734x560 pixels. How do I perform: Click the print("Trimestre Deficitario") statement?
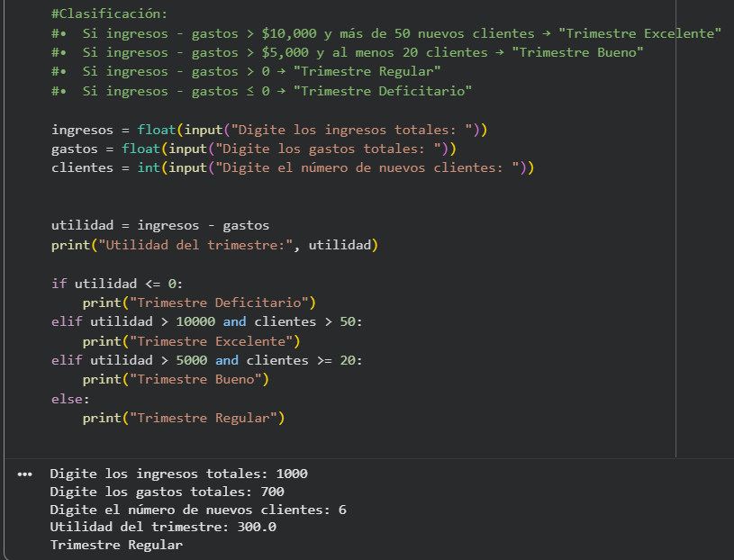199,303
